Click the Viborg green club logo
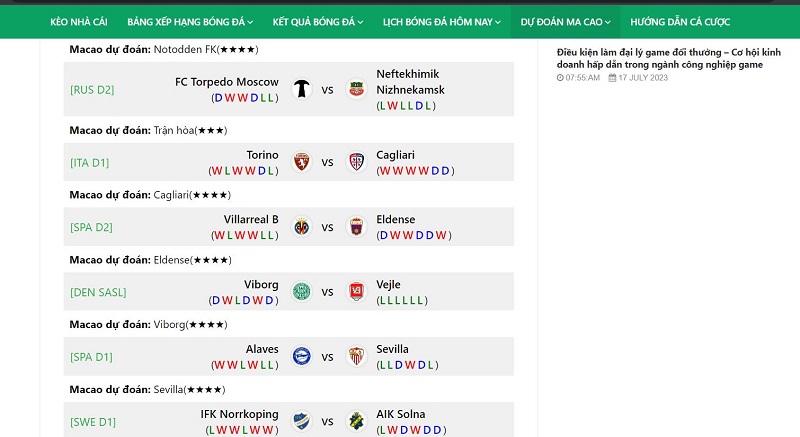This screenshot has width=800, height=437. [302, 292]
